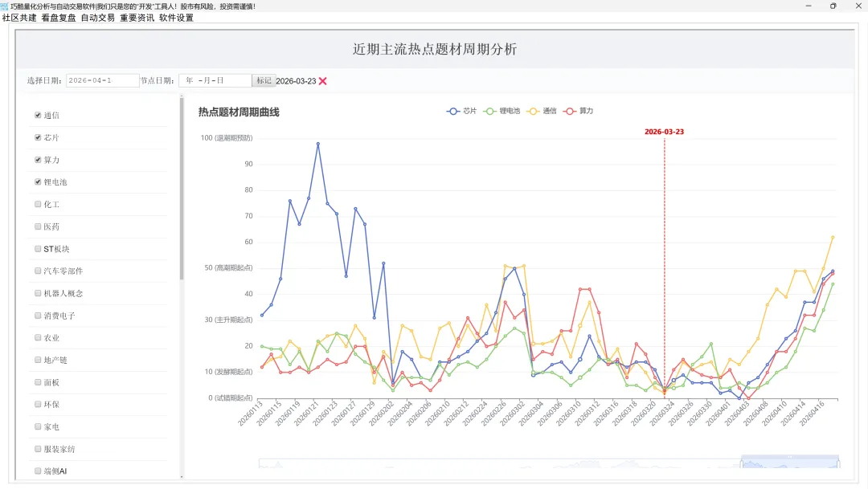
Task: Click the sector list vertical scrollbar
Action: (x=182, y=188)
